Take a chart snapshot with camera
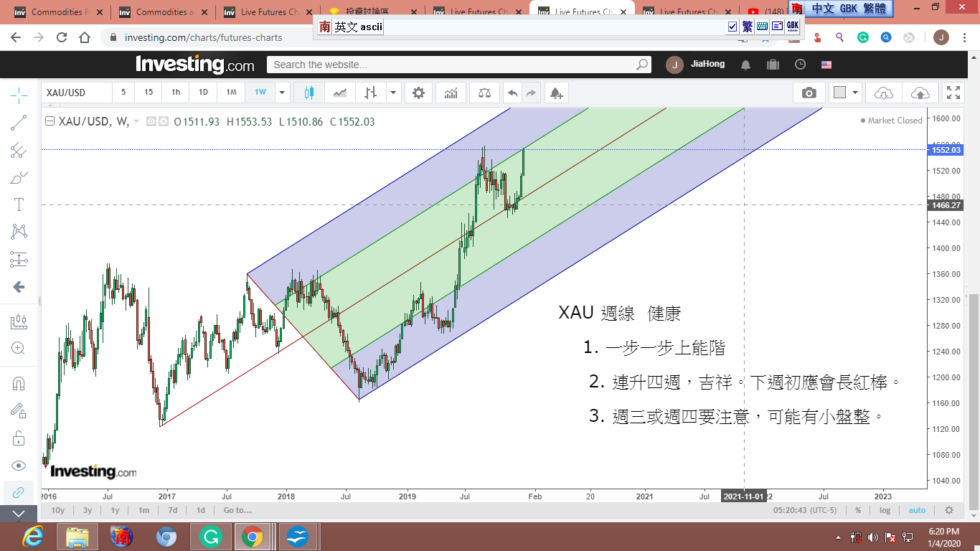Screen dimensions: 980x551 [809, 93]
